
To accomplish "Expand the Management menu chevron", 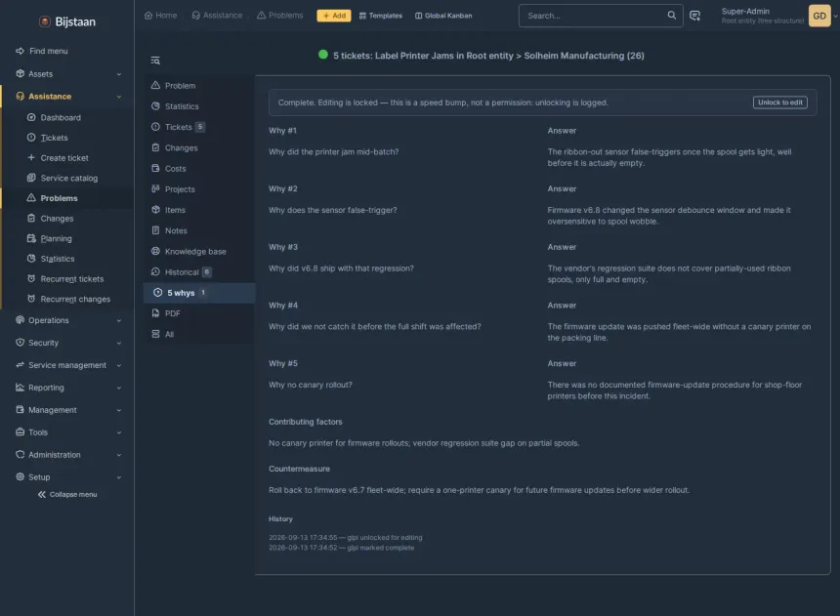I will tap(119, 410).
